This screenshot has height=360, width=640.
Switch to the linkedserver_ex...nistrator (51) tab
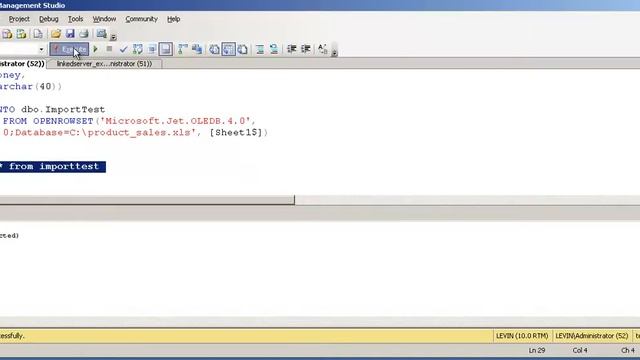point(104,64)
